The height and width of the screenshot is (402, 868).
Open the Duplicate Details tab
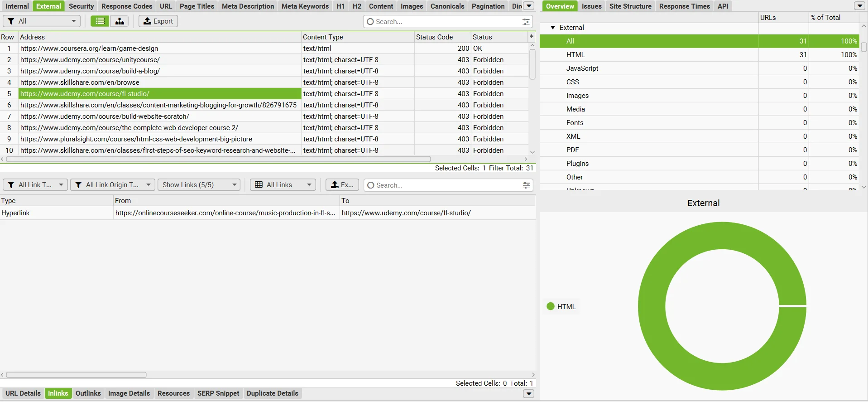point(273,393)
